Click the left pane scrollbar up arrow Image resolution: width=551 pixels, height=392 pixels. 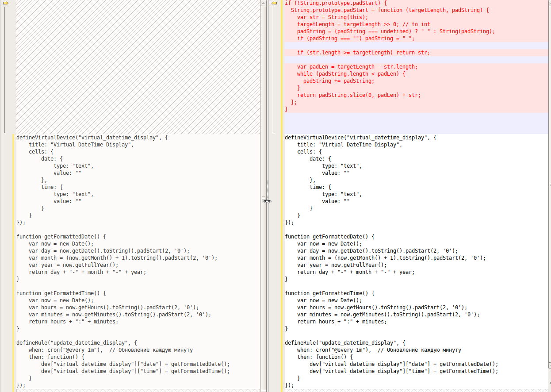coord(263,2)
